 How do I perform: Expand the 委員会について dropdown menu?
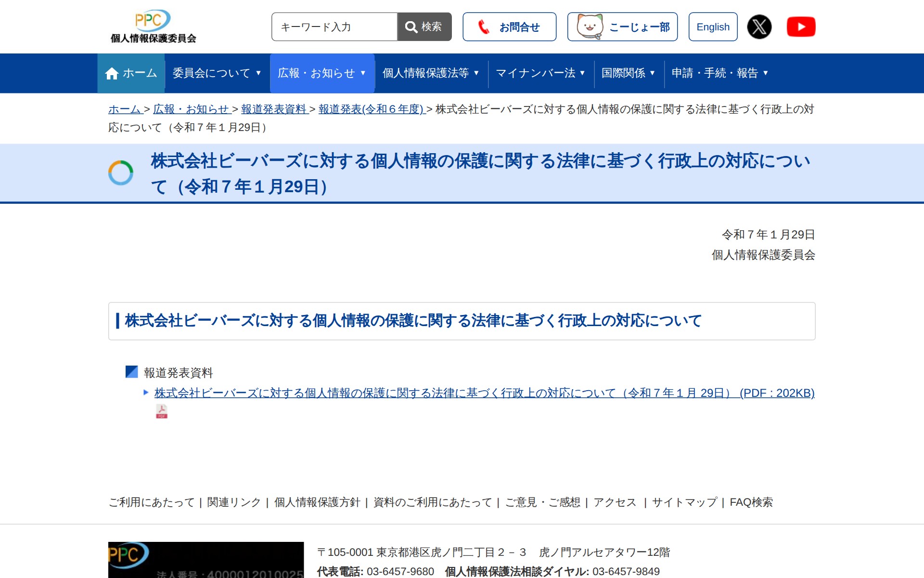(x=216, y=73)
